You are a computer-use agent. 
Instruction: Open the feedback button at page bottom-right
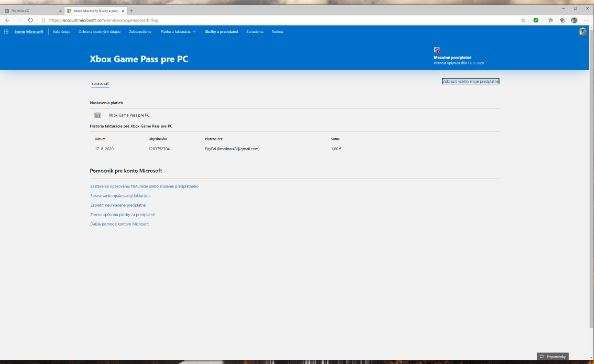coord(553,356)
